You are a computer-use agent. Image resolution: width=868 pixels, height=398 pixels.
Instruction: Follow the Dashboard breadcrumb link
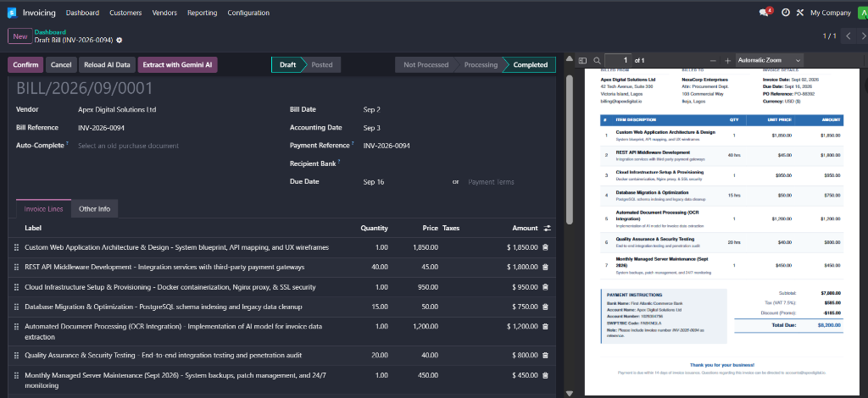50,32
